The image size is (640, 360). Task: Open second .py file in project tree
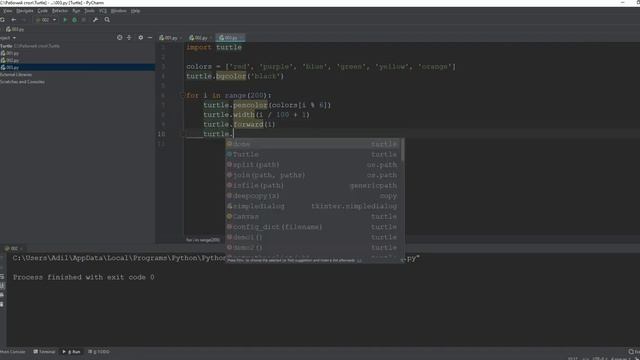(10, 60)
